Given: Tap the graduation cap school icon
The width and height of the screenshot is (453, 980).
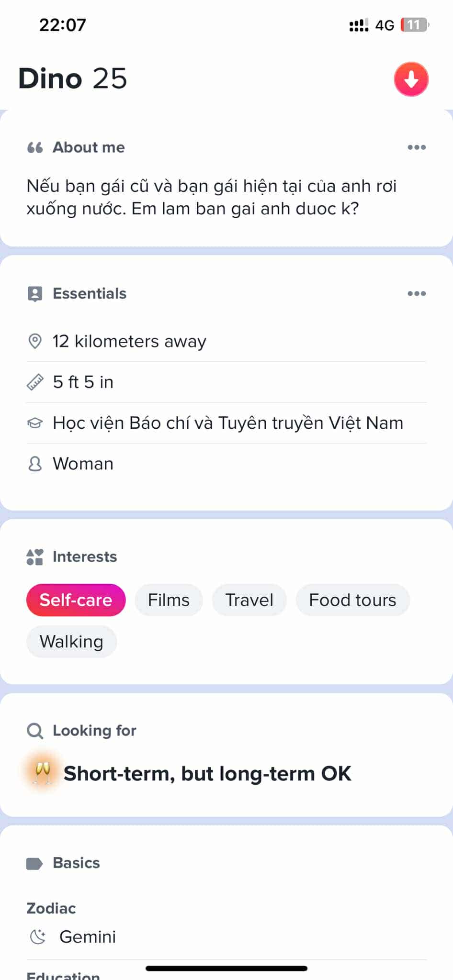Looking at the screenshot, I should [35, 423].
